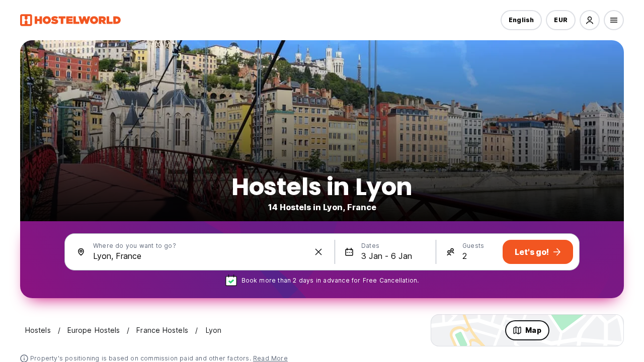Click the location pin icon

(x=81, y=252)
